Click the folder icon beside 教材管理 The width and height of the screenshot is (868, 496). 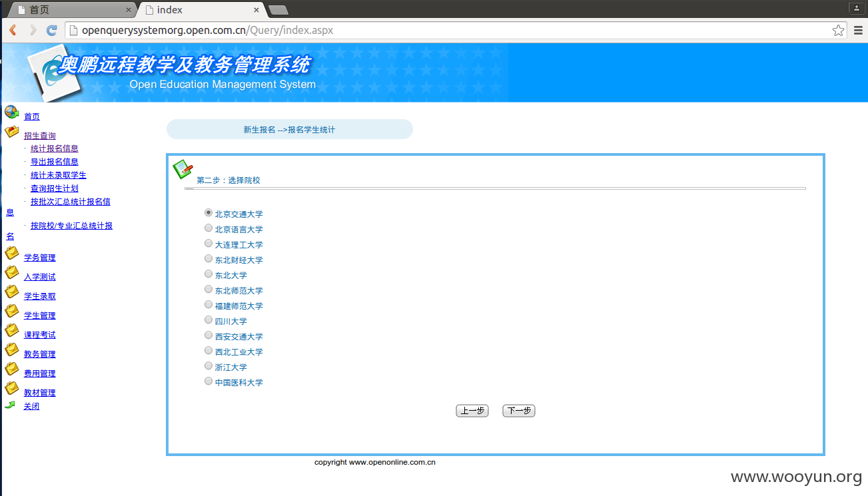tap(11, 388)
